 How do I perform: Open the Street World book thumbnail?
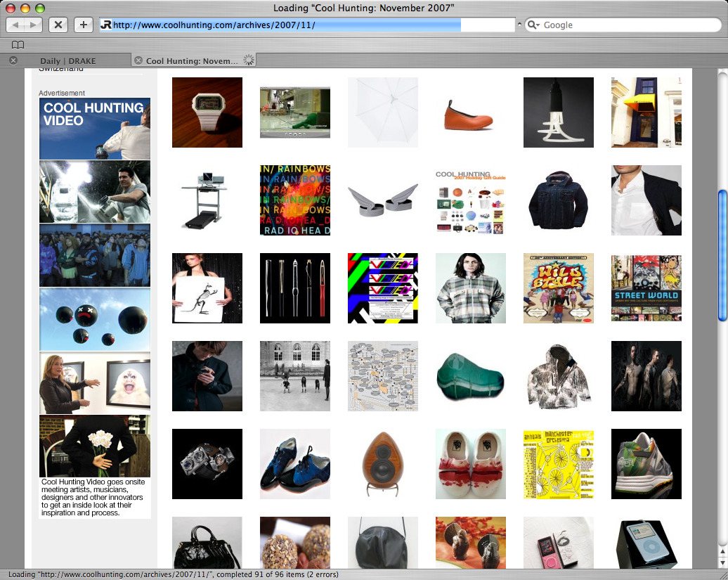pyautogui.click(x=646, y=288)
